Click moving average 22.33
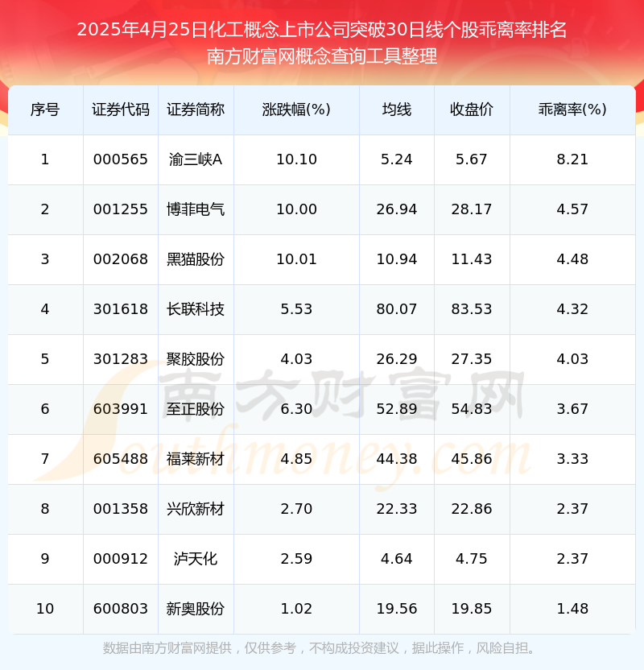Screen dimensions: 644x670 tap(397, 509)
